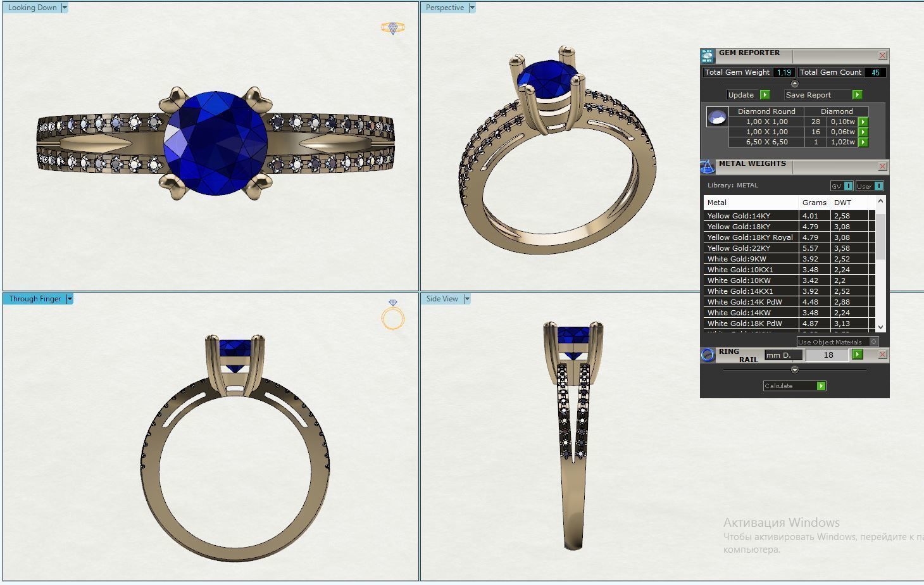Select the Perspective viewport label

[x=445, y=8]
